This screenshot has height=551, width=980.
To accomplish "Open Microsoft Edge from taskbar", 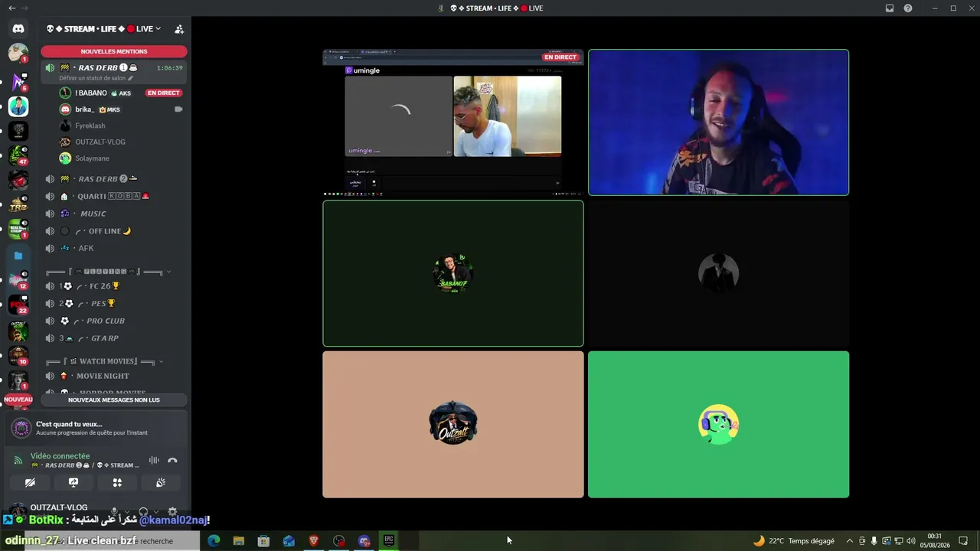I will pos(214,541).
